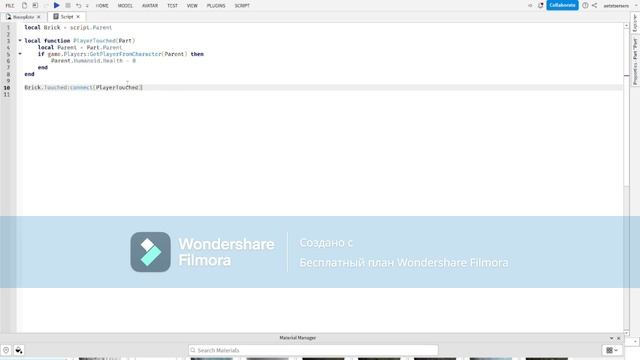The image size is (640, 360).
Task: Click the Material Manager paint bucket icon
Action: (19, 350)
